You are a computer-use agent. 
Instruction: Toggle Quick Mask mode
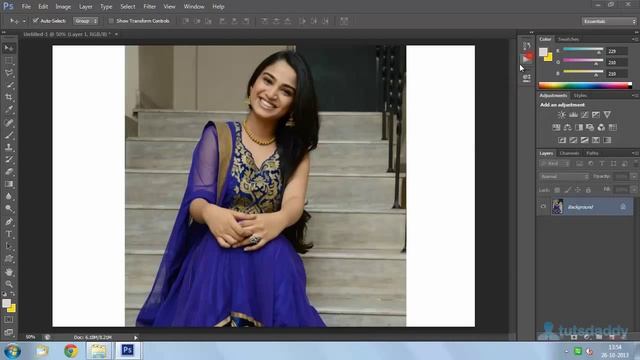(x=9, y=320)
